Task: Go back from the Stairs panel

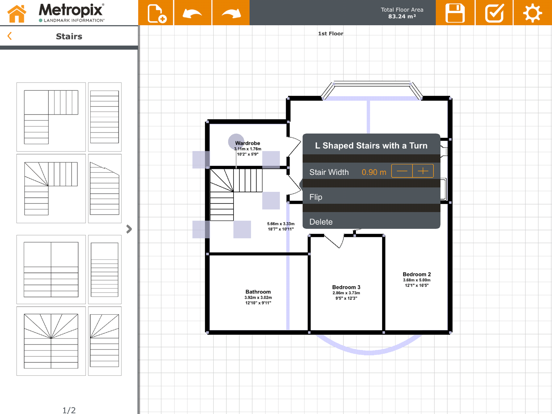Action: (10, 36)
